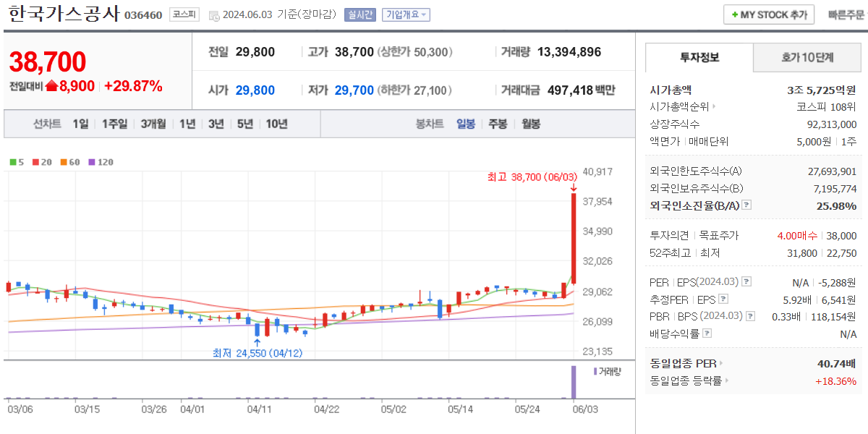Image resolution: width=868 pixels, height=434 pixels.
Task: Click the 06/03 purple volume bar
Action: [x=574, y=382]
